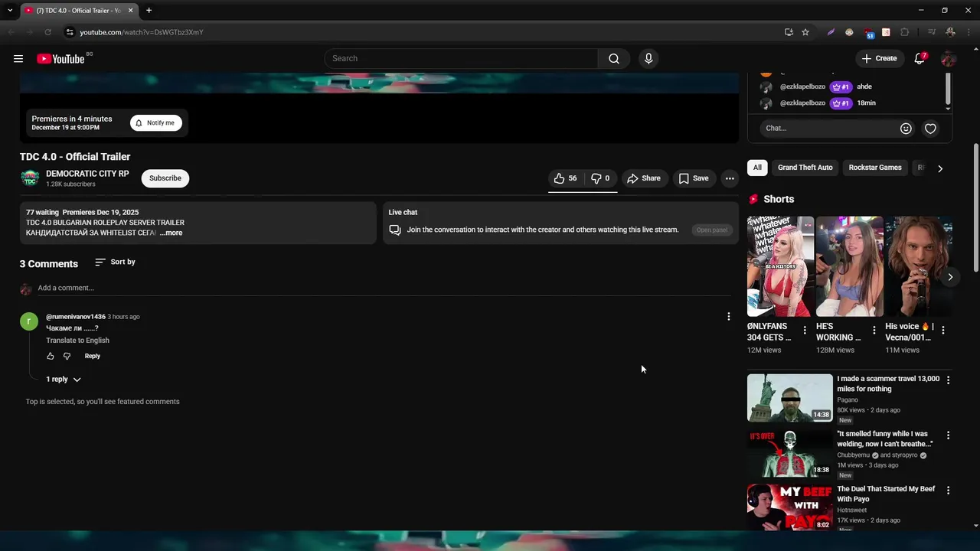Toggle Notify me for the premiere

(x=155, y=122)
